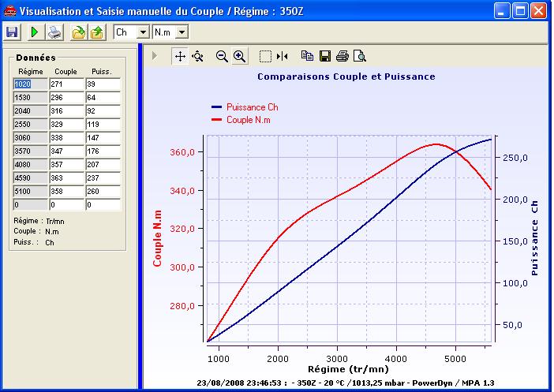Image resolution: width=554 pixels, height=392 pixels.
Task: Save the chart using chart toolbar floppy
Action: point(324,56)
